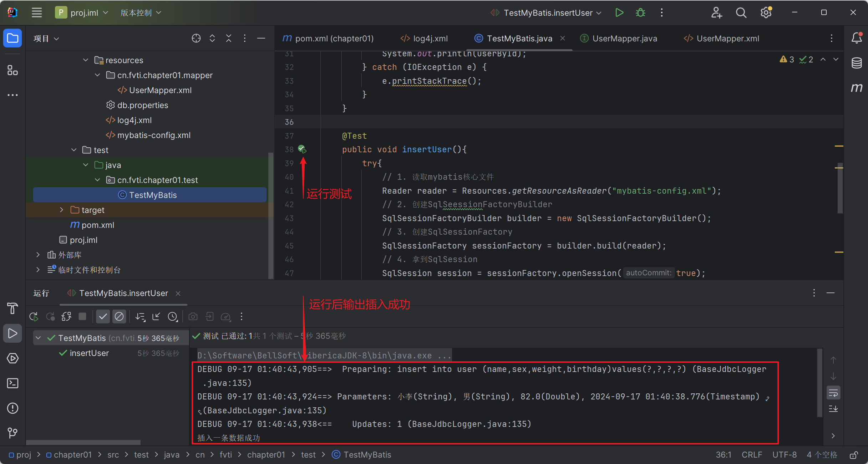Show more tool windows ellipsis on left sidebar
868x464 pixels.
point(12,95)
